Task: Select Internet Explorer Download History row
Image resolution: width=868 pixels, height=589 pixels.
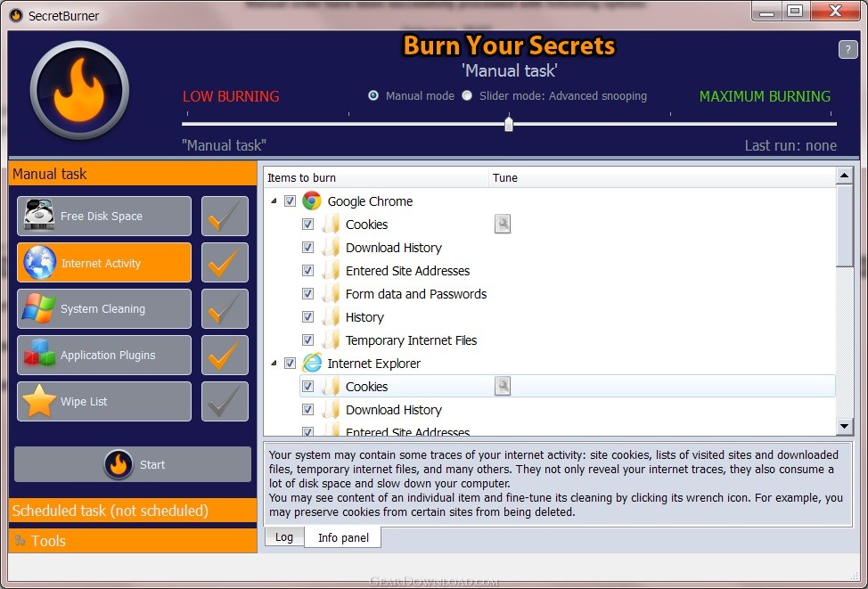Action: coord(568,410)
